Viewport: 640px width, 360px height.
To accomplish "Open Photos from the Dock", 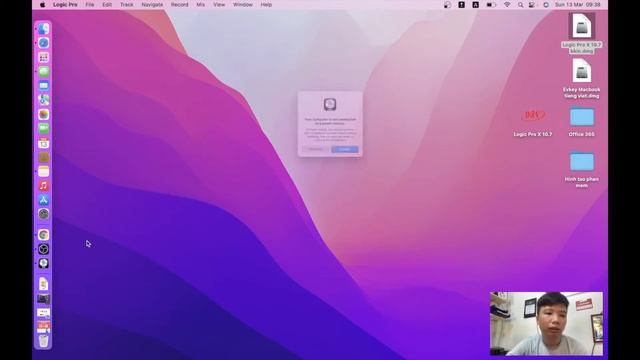I will 44,114.
